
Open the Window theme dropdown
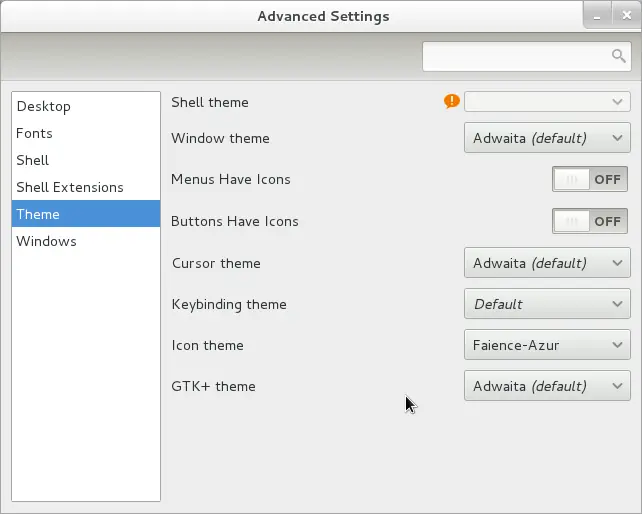pos(547,138)
